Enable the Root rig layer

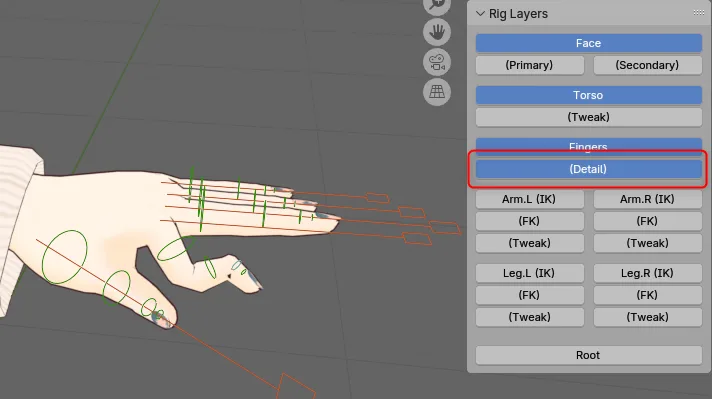pos(588,355)
